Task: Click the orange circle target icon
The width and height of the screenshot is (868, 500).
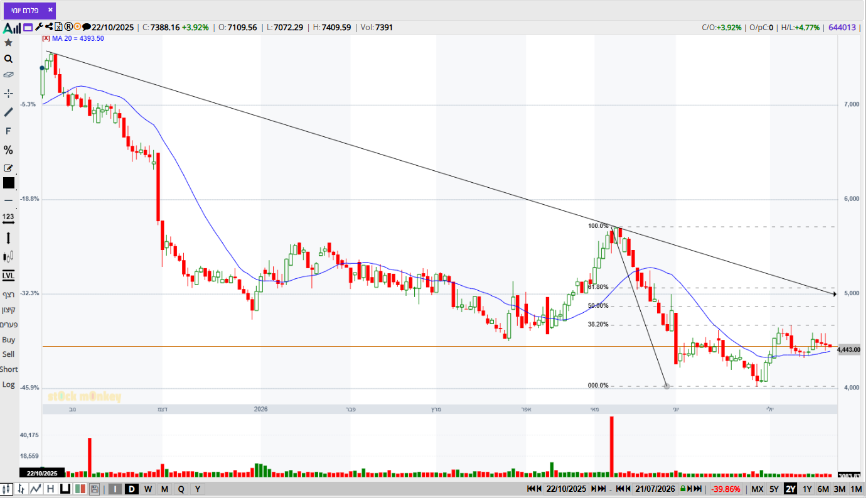Action: tap(77, 27)
